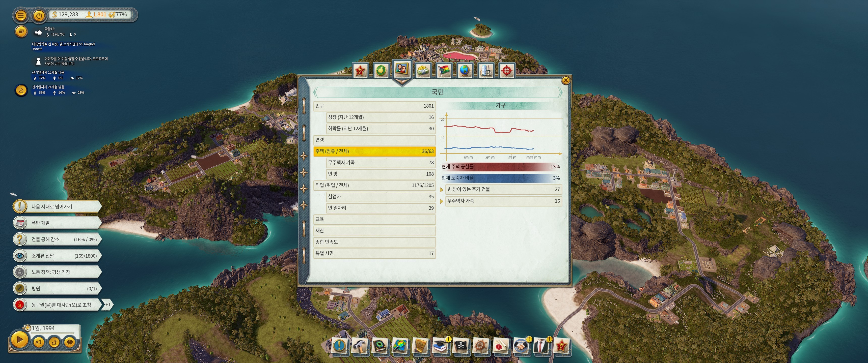Switch to the money economy tab

[423, 70]
